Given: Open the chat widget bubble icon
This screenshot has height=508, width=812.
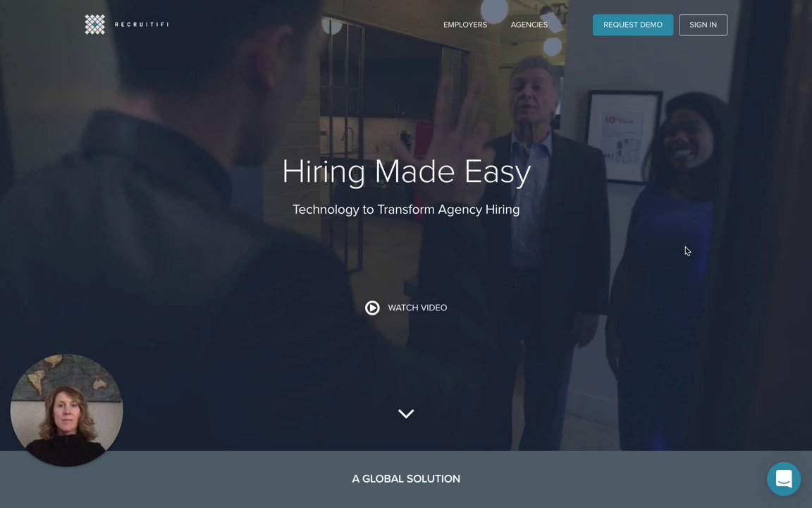Looking at the screenshot, I should pyautogui.click(x=784, y=479).
